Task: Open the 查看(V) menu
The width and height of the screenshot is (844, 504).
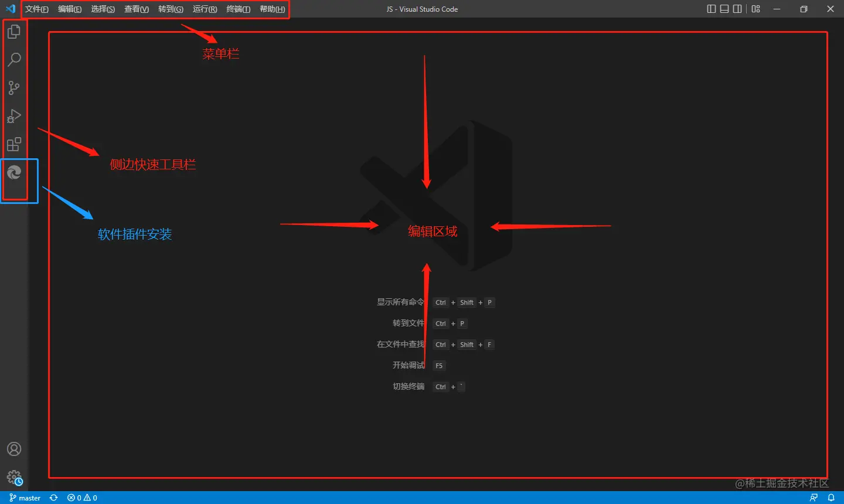Action: coord(137,9)
